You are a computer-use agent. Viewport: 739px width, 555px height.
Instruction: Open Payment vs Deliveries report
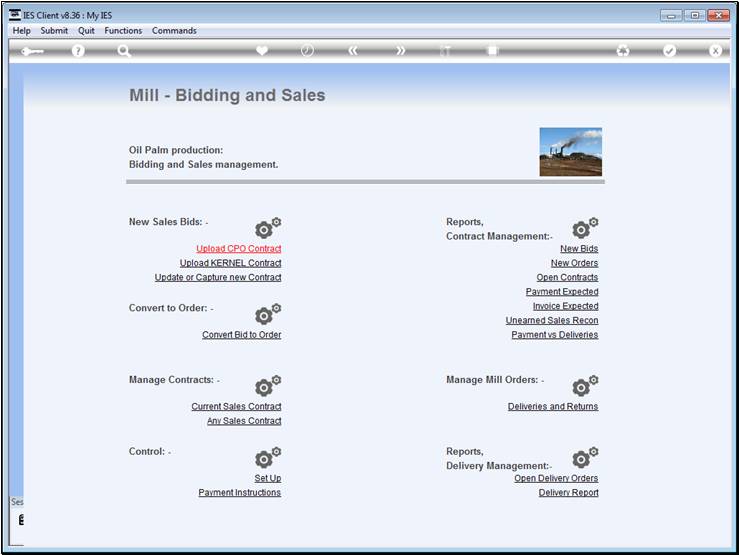tap(555, 335)
